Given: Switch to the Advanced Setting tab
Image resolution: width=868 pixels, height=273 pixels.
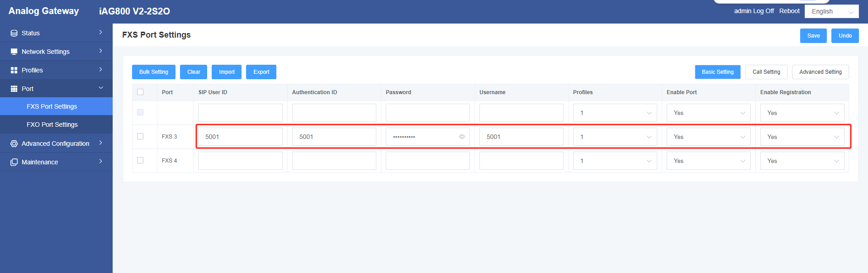Looking at the screenshot, I should [820, 72].
